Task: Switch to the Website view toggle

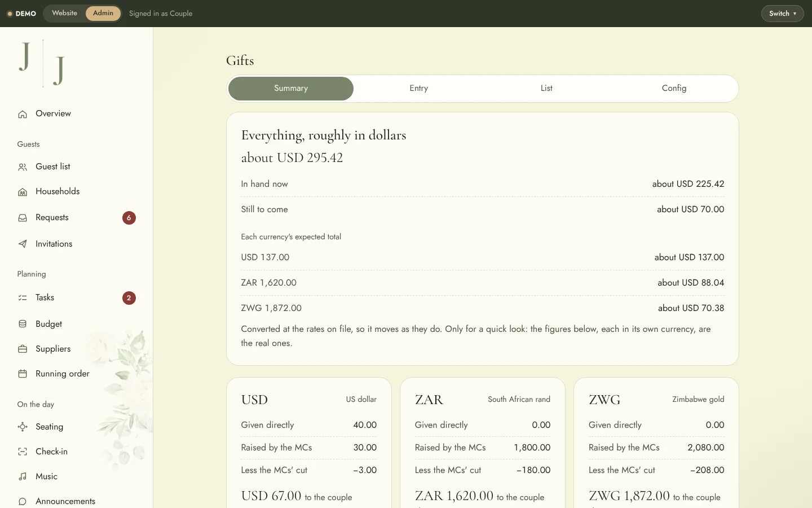Action: (x=64, y=13)
